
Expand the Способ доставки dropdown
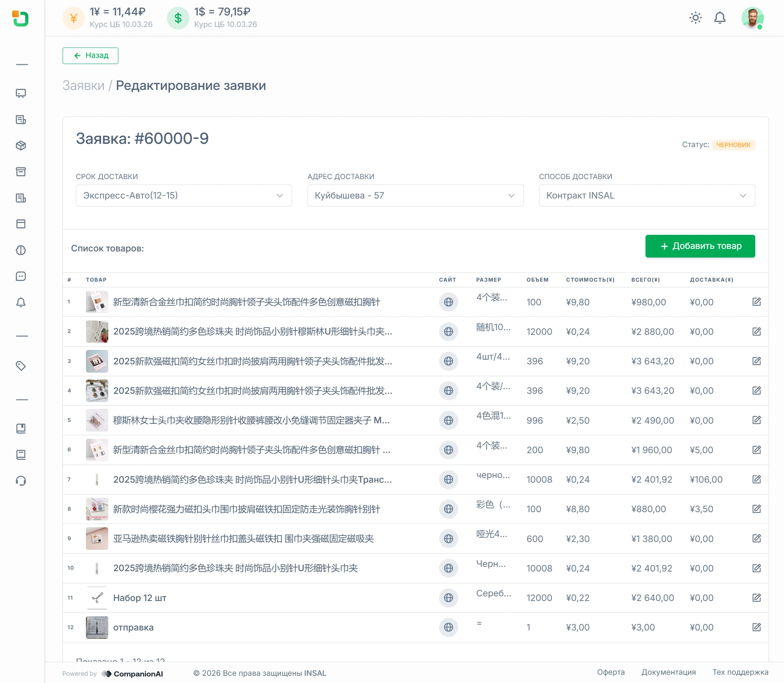pos(646,196)
